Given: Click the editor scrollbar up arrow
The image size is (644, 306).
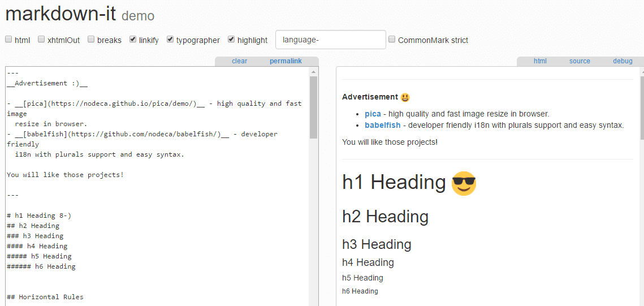Looking at the screenshot, I should click(x=314, y=72).
